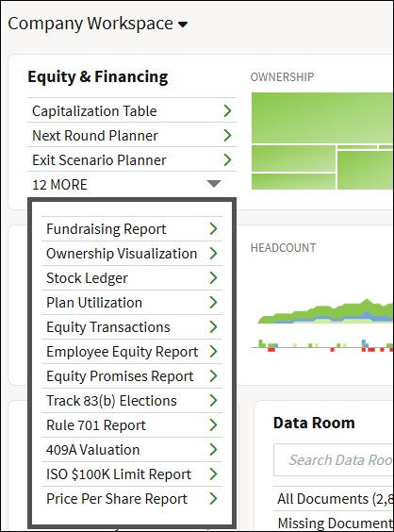Click the arrow next to Rule 701 Report

click(x=213, y=425)
